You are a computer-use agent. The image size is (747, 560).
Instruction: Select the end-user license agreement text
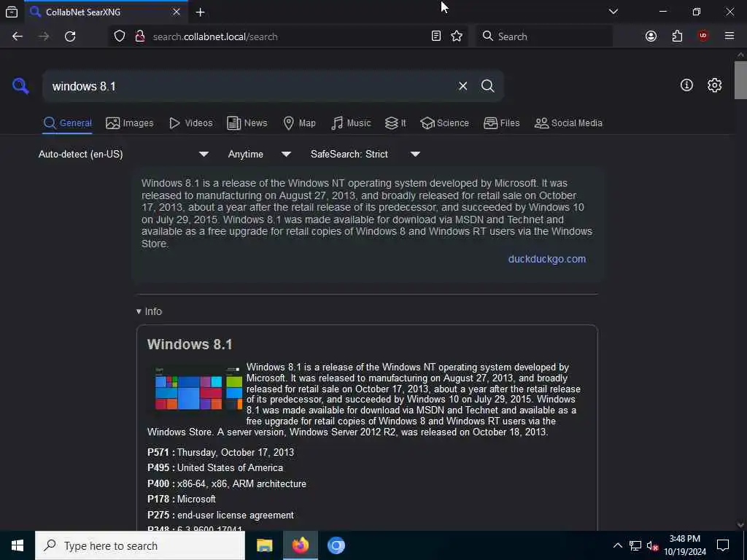pos(236,516)
